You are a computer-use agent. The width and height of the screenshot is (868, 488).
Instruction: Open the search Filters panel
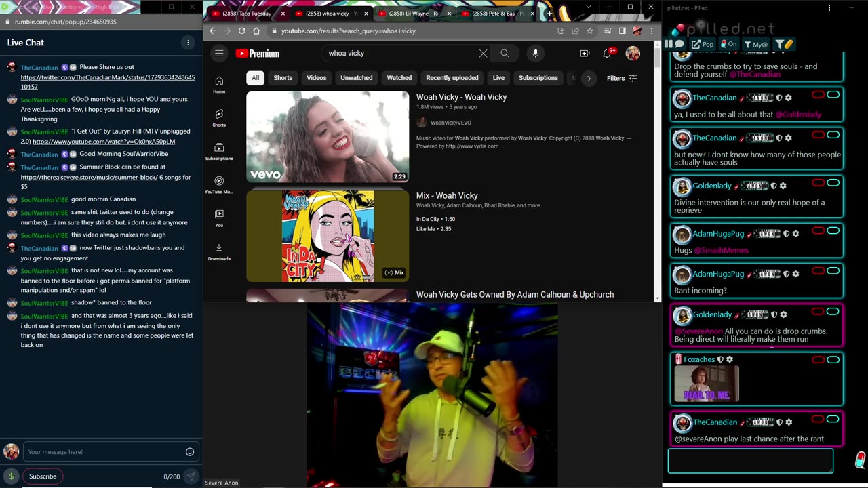click(622, 78)
